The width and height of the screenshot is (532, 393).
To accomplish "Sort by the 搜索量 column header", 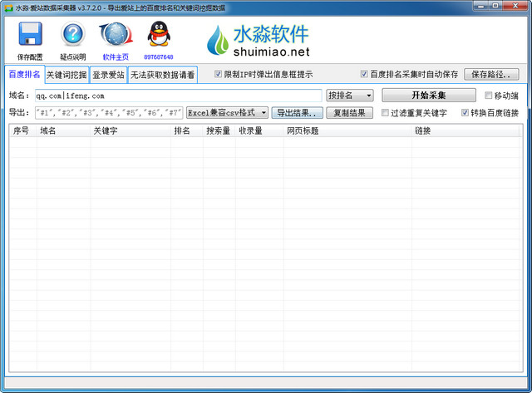I will 219,131.
